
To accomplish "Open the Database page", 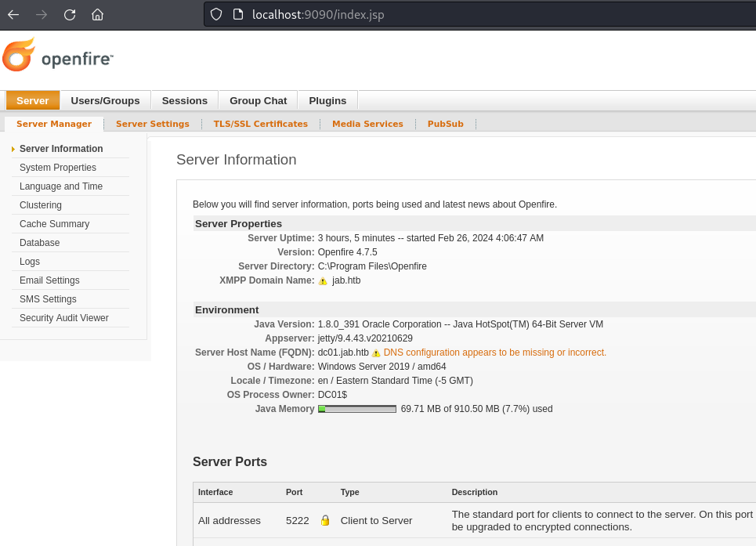I will 39,242.
